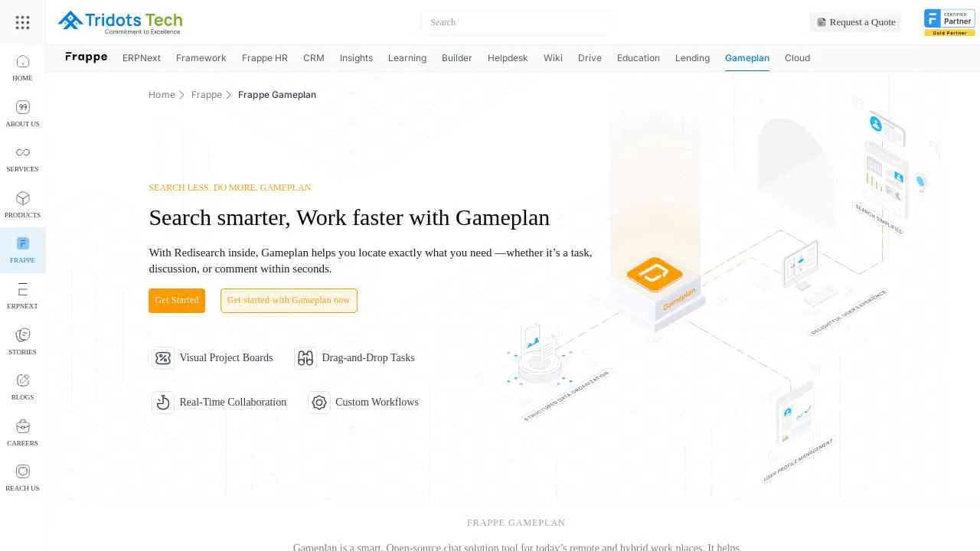980x551 pixels.
Task: Switch to the Learning tab
Action: pyautogui.click(x=407, y=58)
